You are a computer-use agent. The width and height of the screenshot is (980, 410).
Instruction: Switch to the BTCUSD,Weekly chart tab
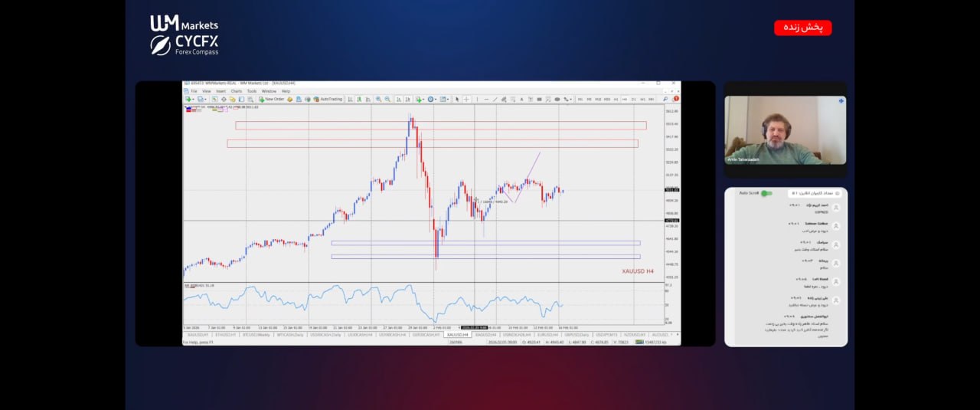(256, 334)
